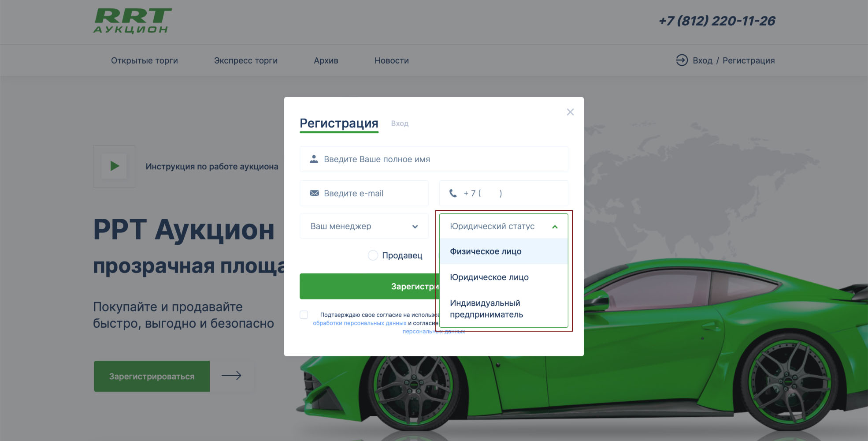Go to the Архив page
The width and height of the screenshot is (868, 441).
pos(326,60)
